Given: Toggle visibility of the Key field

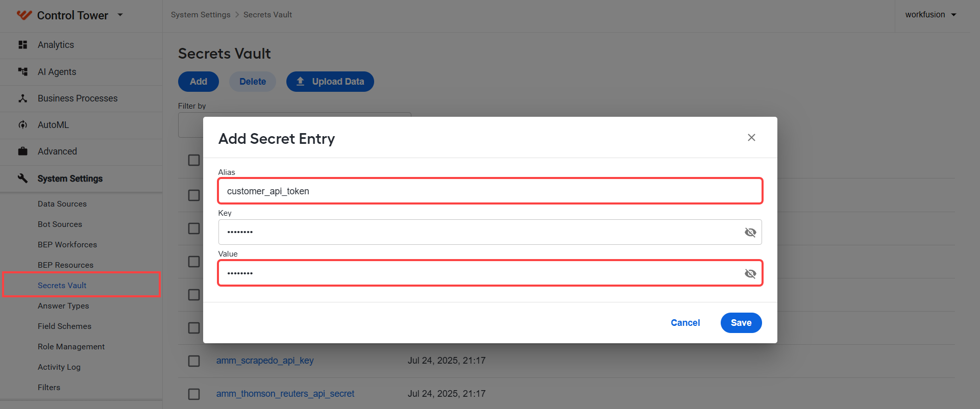Looking at the screenshot, I should (x=750, y=233).
